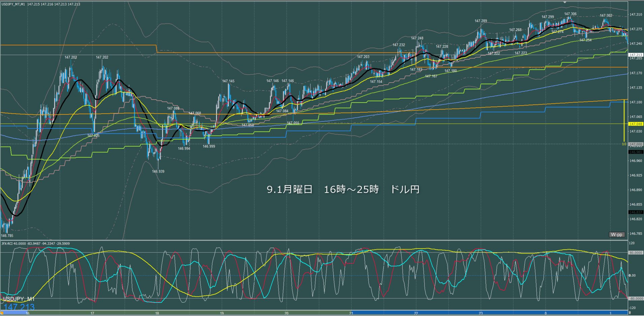Screen dimensions: 644x316
Task: Click the 147.306 high price label
Action: click(570, 14)
